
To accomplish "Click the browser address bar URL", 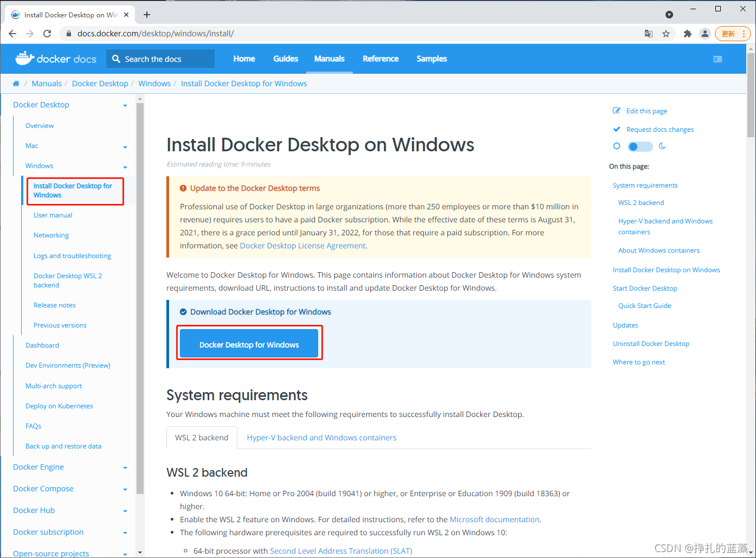I will [156, 34].
